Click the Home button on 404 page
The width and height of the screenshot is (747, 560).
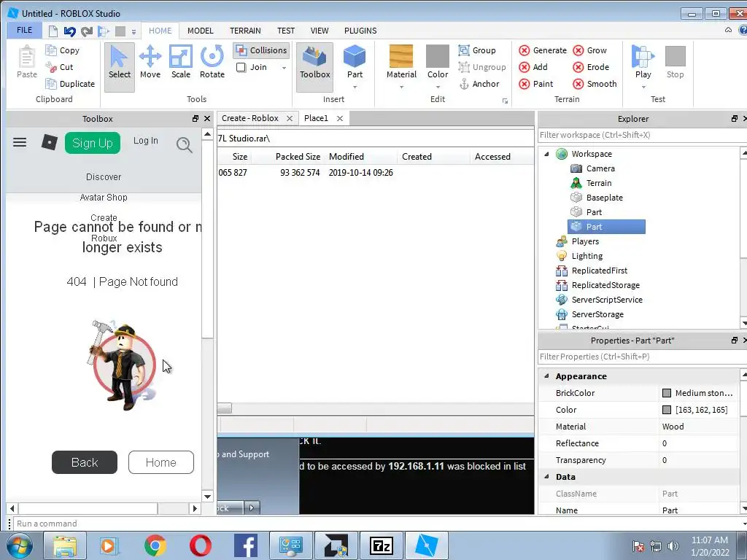tap(161, 462)
